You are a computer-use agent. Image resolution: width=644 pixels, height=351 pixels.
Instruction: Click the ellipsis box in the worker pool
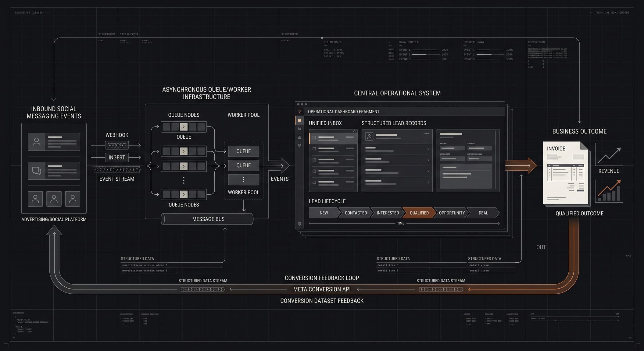pos(244,180)
